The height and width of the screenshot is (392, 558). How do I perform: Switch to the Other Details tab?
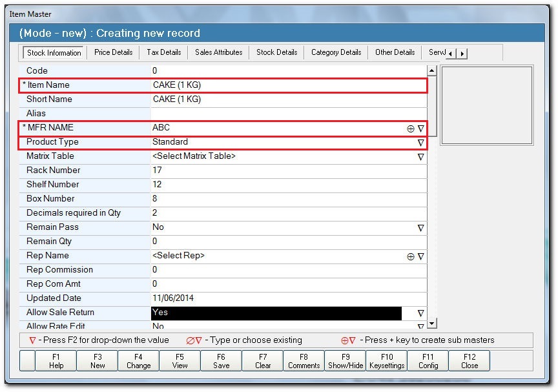click(395, 52)
